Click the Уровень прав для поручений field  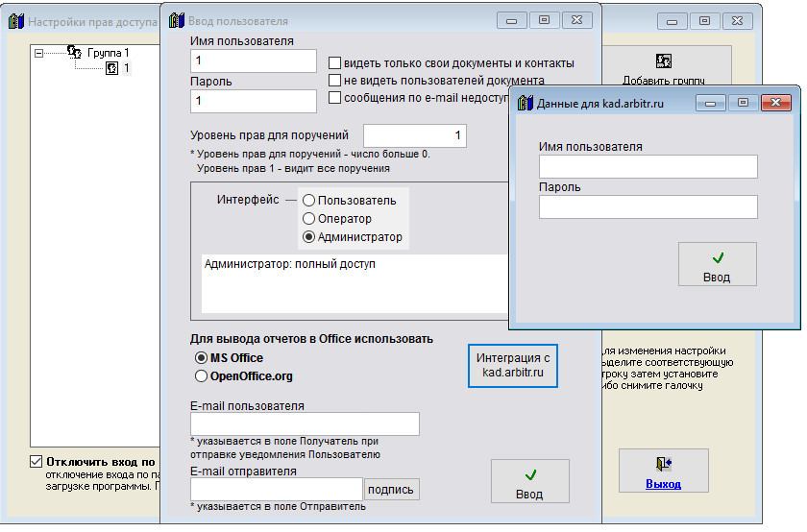(415, 135)
